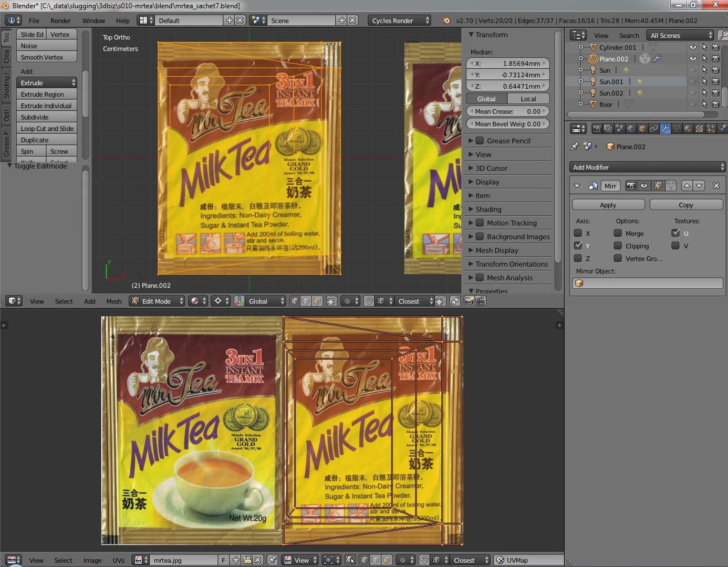This screenshot has height=567, width=728.
Task: Enable V textures checkbox
Action: click(x=675, y=246)
